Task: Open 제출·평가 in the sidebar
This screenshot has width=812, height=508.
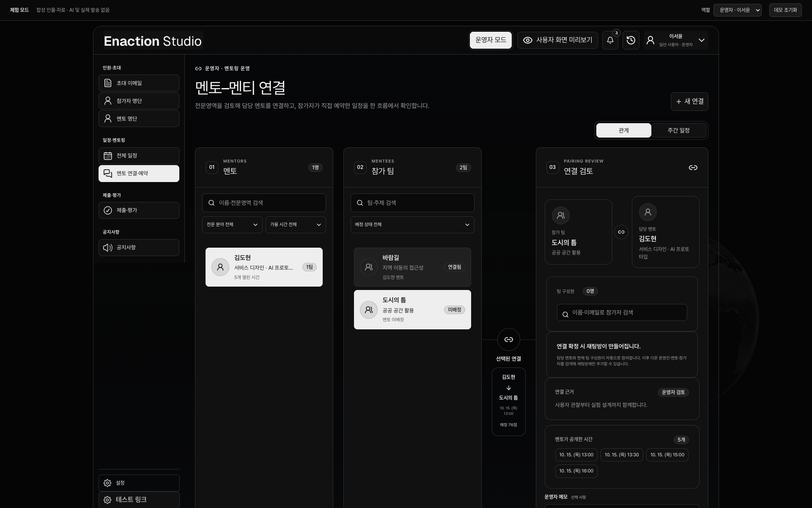Action: (139, 210)
